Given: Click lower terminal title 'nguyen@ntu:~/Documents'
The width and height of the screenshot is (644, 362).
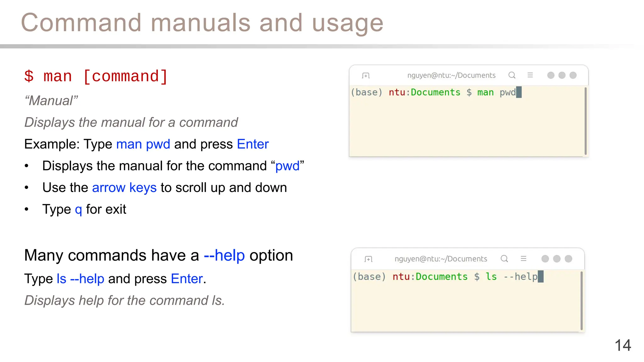Looking at the screenshot, I should (x=441, y=259).
